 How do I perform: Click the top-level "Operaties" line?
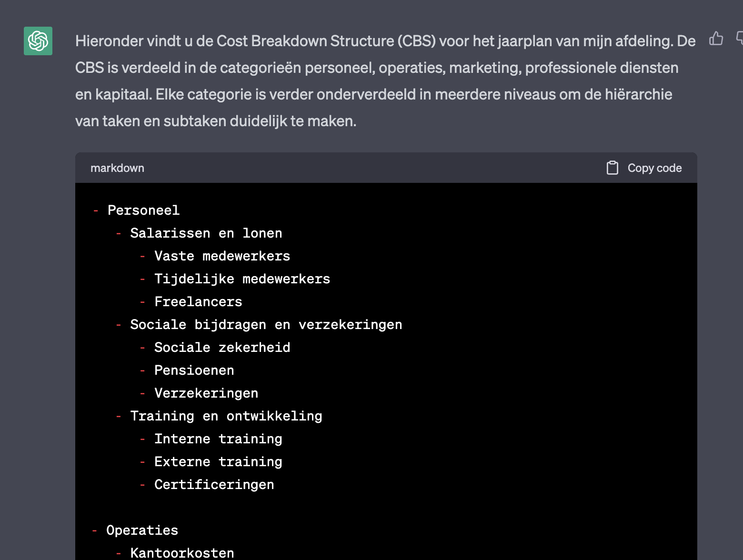(142, 530)
